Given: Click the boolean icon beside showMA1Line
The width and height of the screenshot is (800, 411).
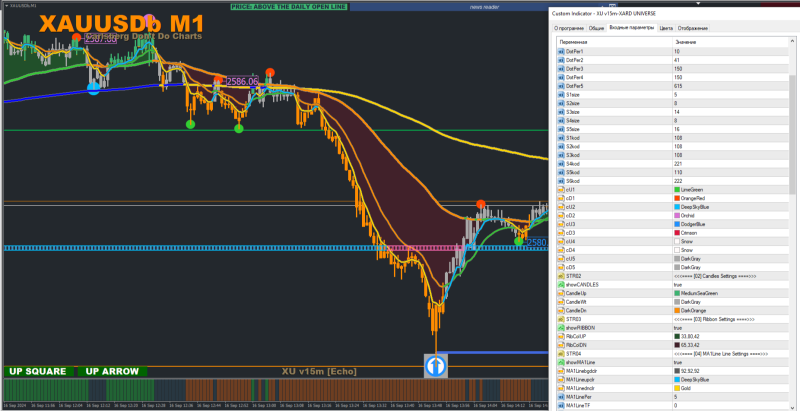Looking at the screenshot, I should 562,362.
